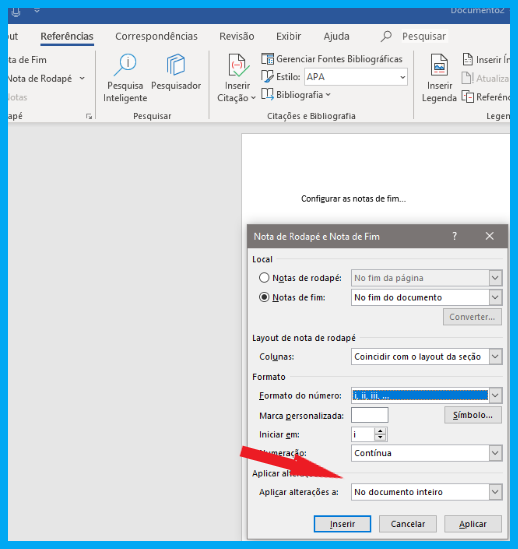The width and height of the screenshot is (518, 549).
Task: Click the document text Configurar as notas de fim
Action: [353, 199]
